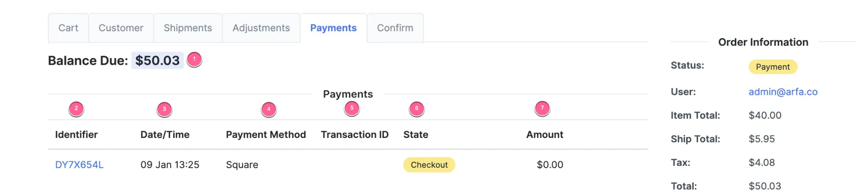The image size is (868, 196).
Task: Open payment identifier DY7X654L link
Action: [x=79, y=165]
